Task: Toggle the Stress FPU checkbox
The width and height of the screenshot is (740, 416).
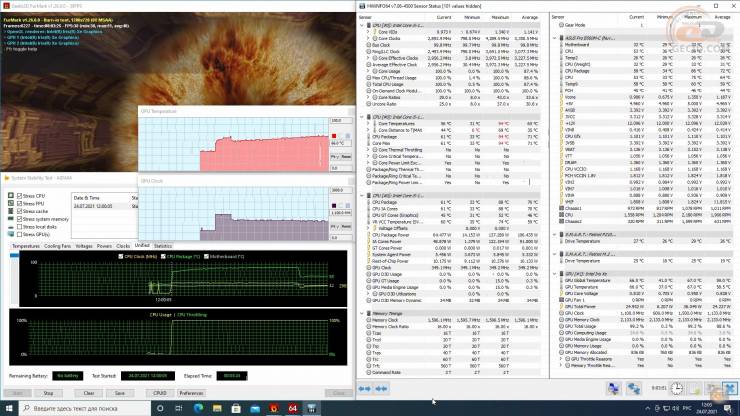Action: [x=19, y=204]
